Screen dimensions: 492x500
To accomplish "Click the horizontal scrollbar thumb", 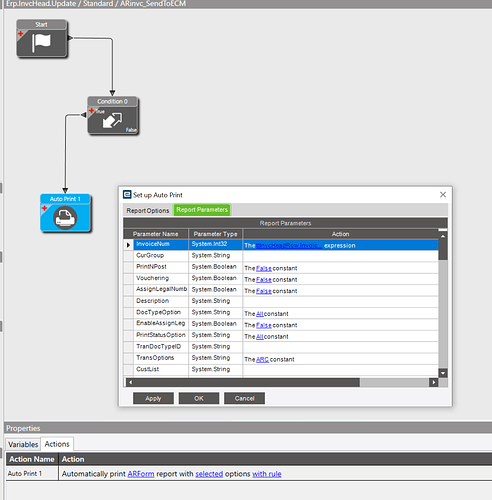I will coord(247,382).
